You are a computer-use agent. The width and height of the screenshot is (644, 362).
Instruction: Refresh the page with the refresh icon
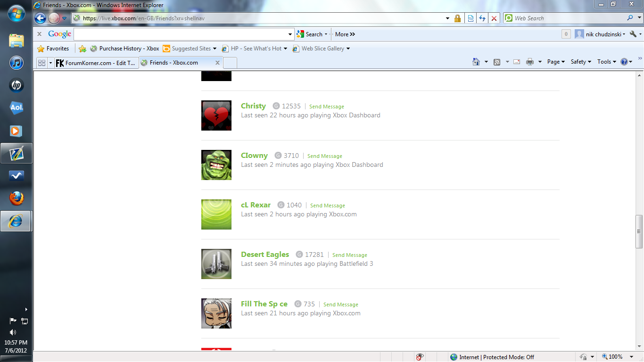[482, 18]
